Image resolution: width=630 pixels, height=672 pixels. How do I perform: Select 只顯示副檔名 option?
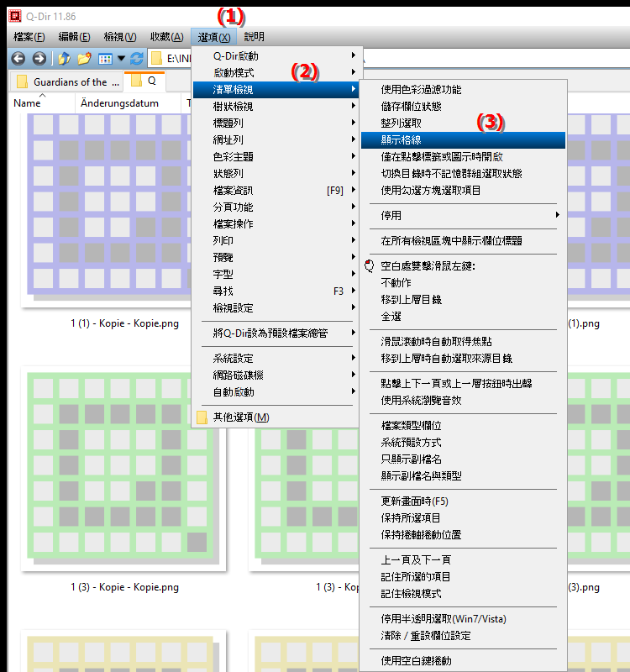463,459
